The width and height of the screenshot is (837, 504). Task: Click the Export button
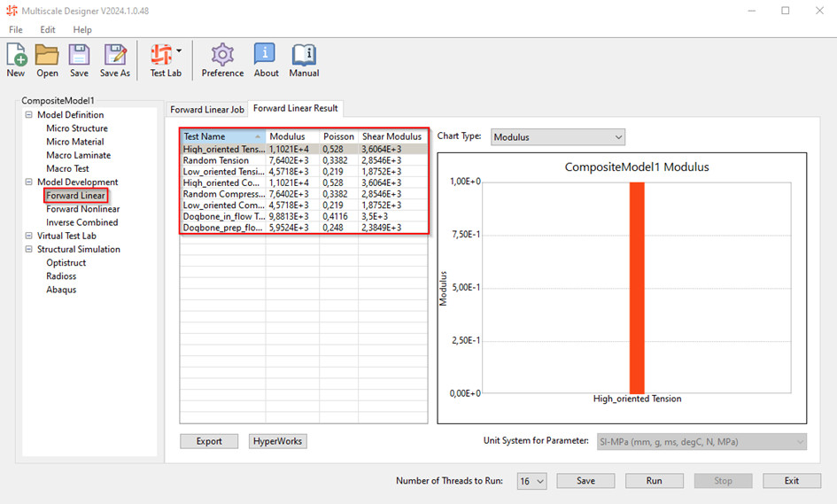pos(209,441)
